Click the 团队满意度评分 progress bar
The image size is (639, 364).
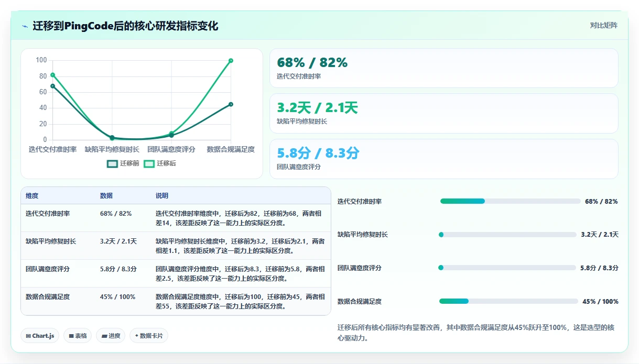(507, 268)
